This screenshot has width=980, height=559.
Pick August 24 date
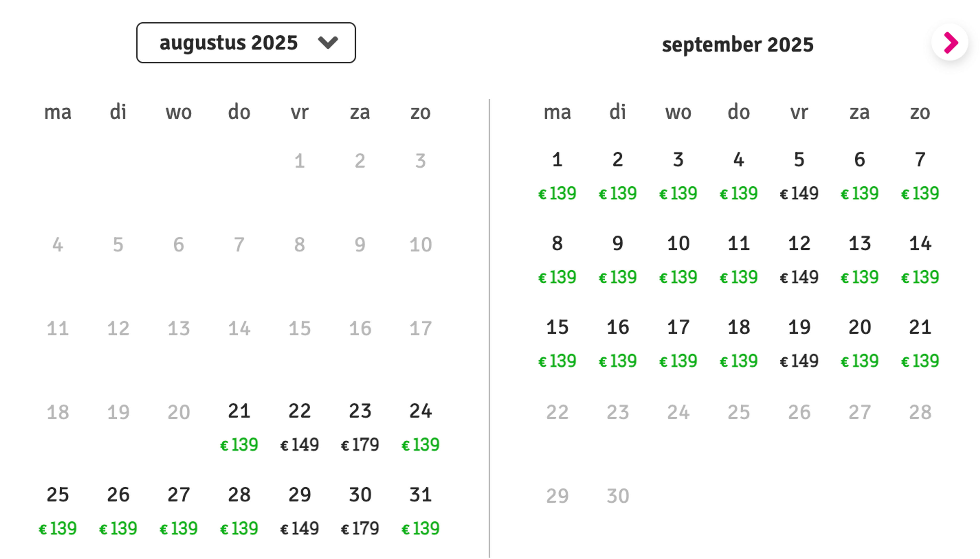[x=420, y=427]
